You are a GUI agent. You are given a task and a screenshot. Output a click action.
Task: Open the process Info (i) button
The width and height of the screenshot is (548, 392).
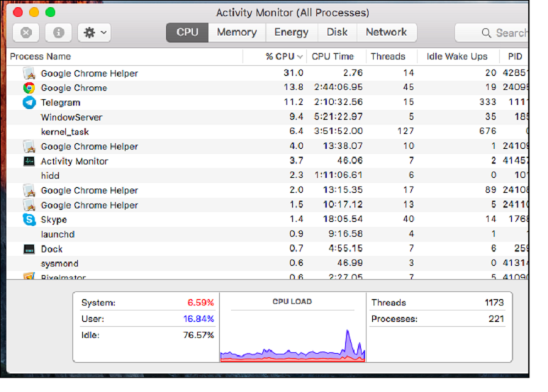pos(58,33)
